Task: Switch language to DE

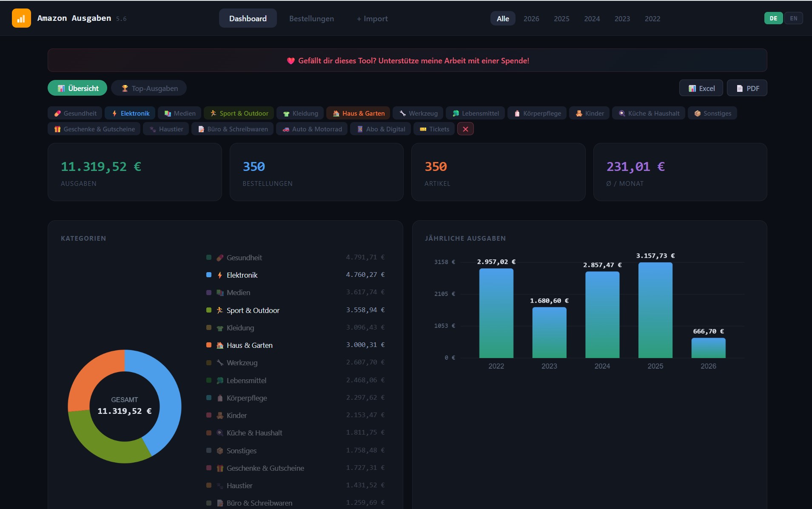Action: tap(773, 18)
